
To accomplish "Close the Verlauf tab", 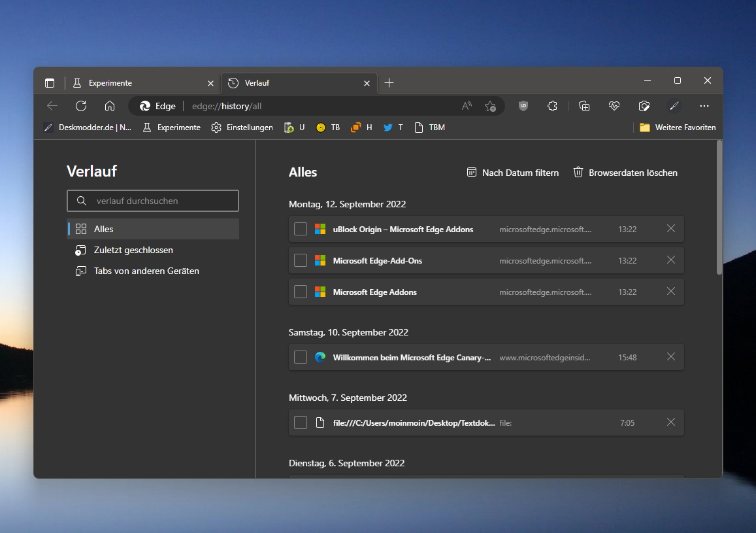I will pyautogui.click(x=367, y=84).
